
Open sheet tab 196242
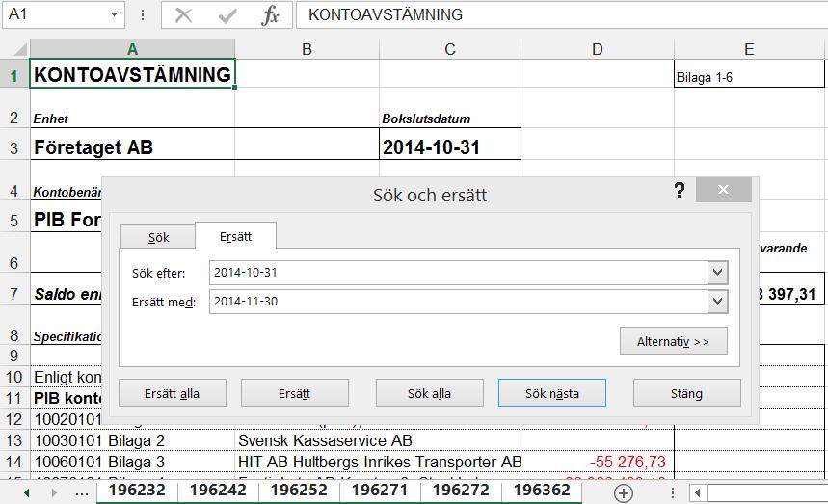218,491
